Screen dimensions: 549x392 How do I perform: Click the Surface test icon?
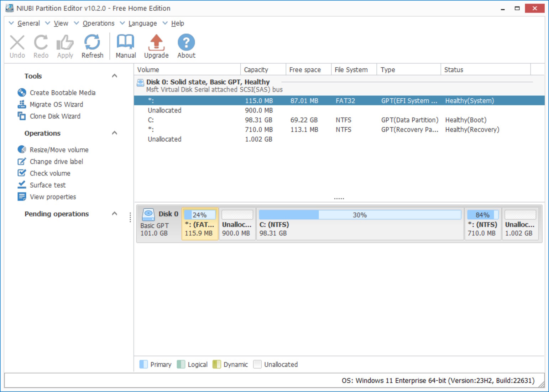click(x=22, y=185)
